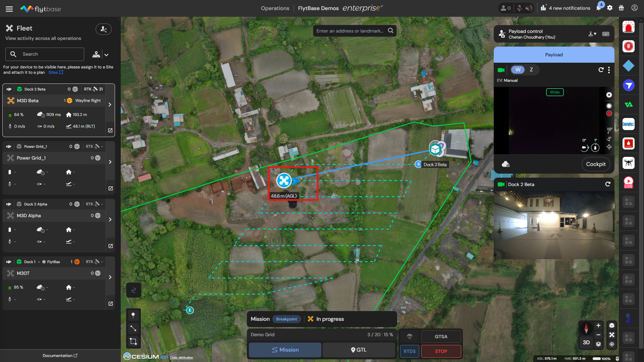Center map on drone icon
This screenshot has height=362, width=644.
[x=612, y=335]
